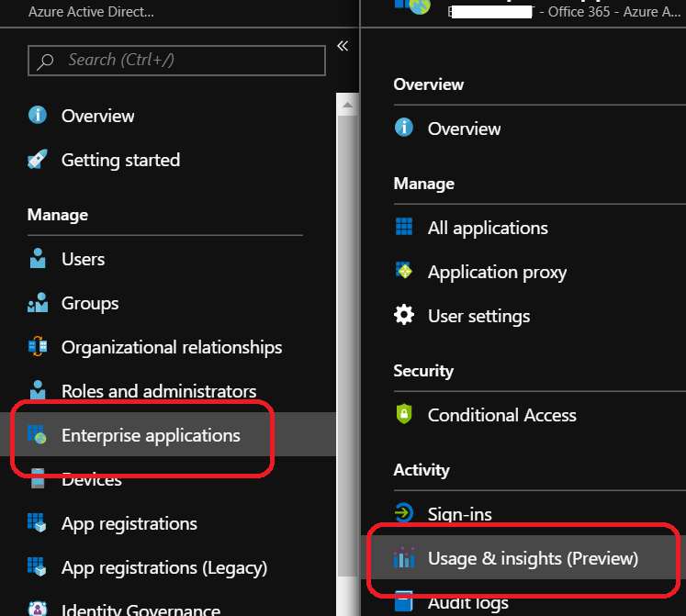Collapse the Azure AD menu with the double chevron
This screenshot has width=686, height=616.
coord(343,46)
